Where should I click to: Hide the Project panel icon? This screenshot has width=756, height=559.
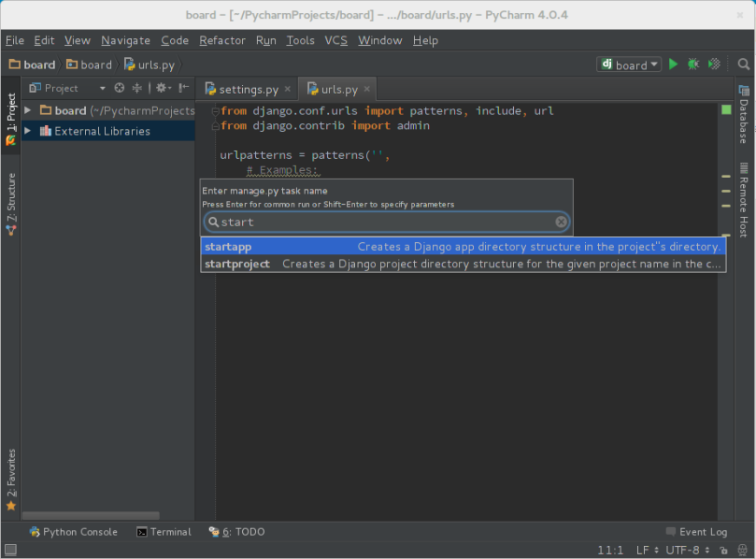(184, 88)
